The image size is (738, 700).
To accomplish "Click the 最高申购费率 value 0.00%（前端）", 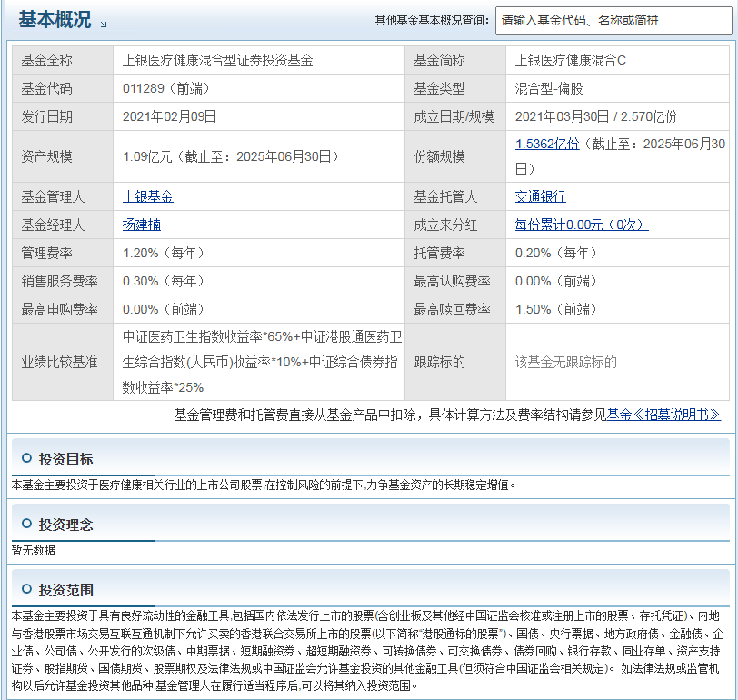I will tap(164, 310).
